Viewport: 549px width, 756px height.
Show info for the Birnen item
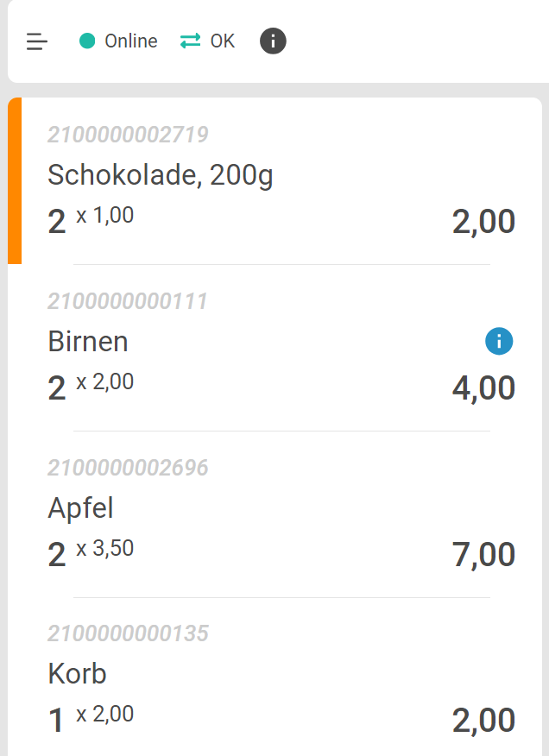pos(499,342)
